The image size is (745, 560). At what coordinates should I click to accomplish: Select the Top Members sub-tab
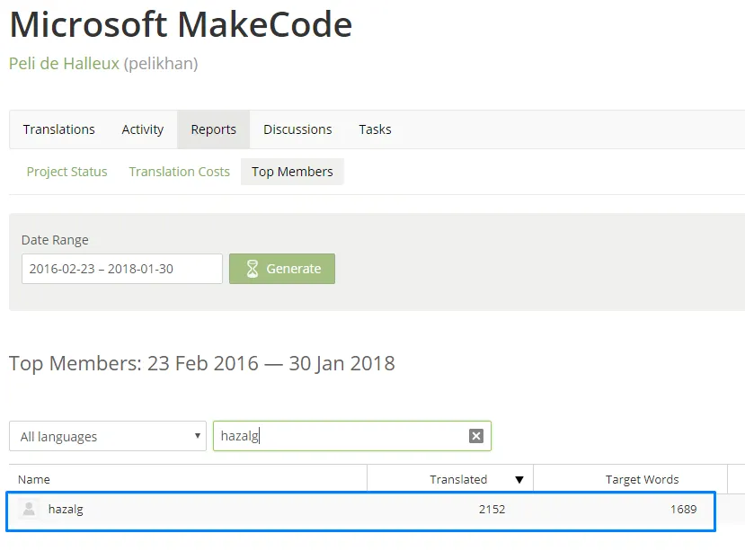click(x=292, y=172)
